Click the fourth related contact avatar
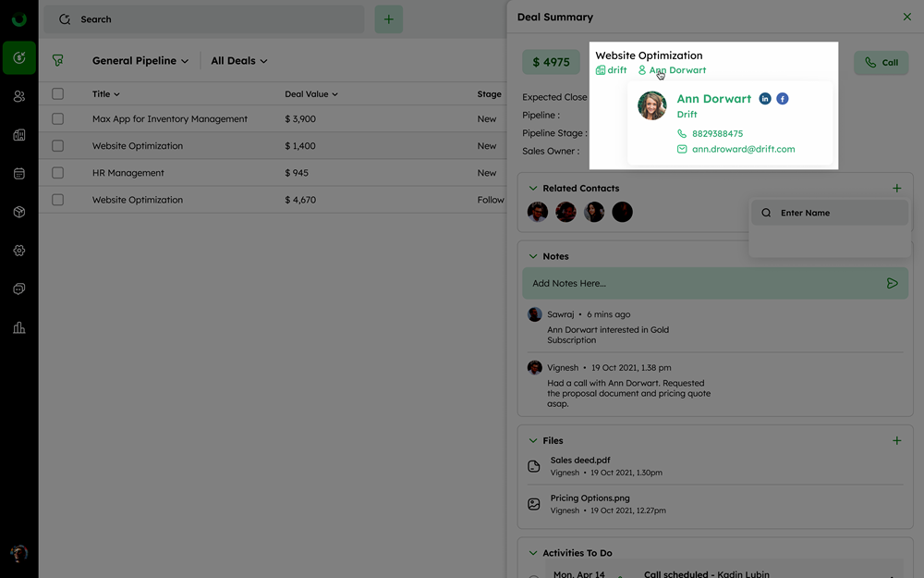Viewport: 924px width, 578px height. click(x=622, y=212)
